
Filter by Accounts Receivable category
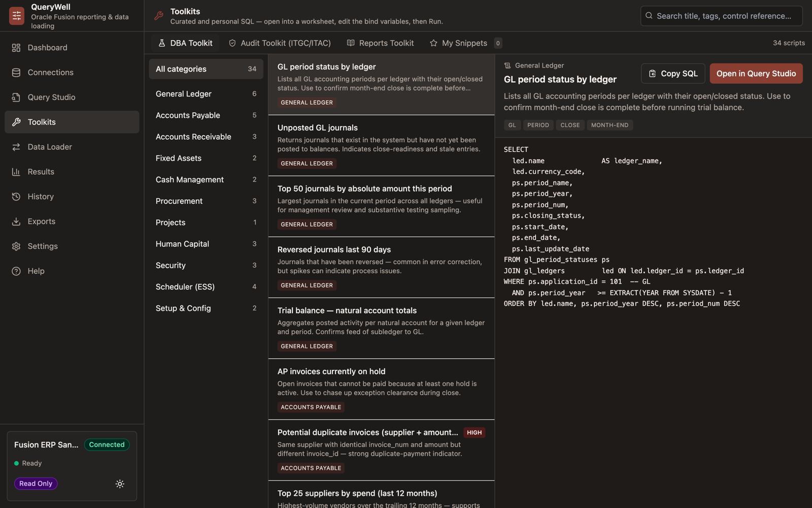206,137
